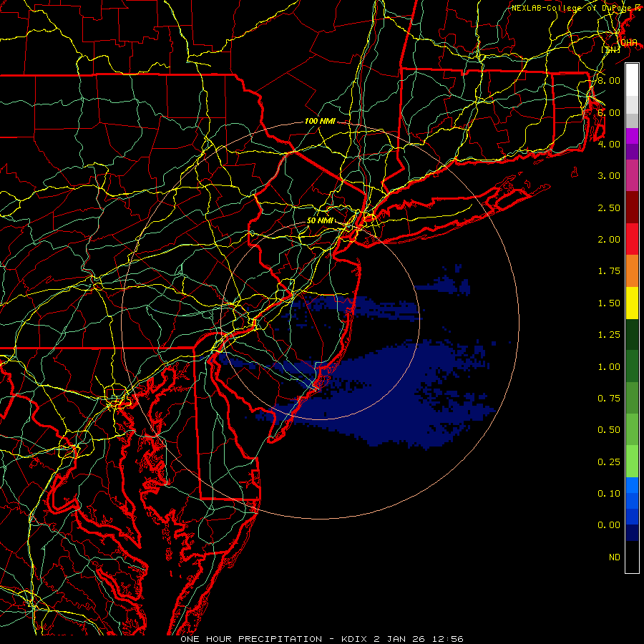Click the 50 NMI range ring label
This screenshot has height=644, width=644.
(x=320, y=220)
